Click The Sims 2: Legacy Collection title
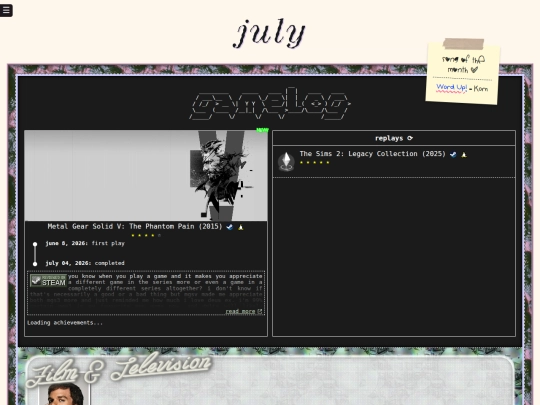The image size is (540, 405). click(373, 154)
